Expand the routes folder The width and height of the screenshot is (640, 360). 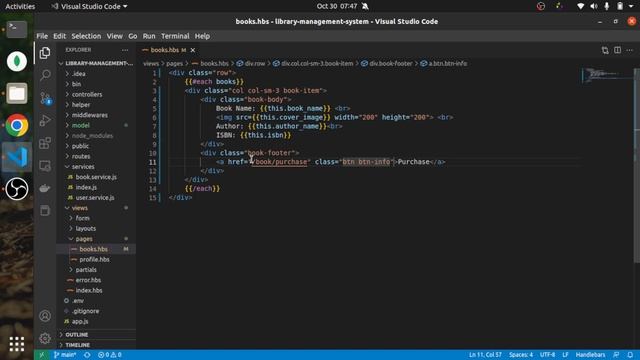click(96, 156)
